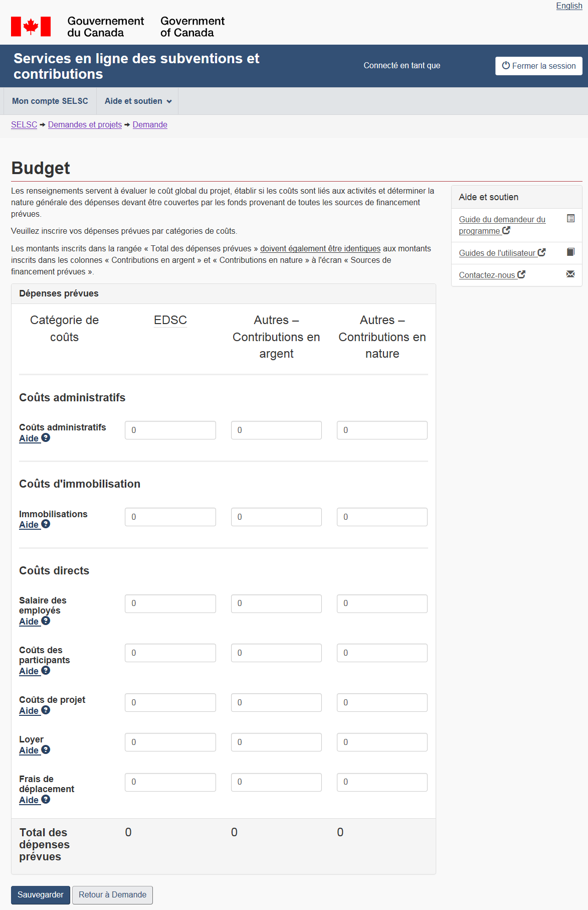Click the help icon for Salaire des employés
This screenshot has height=910, width=588.
click(x=46, y=621)
